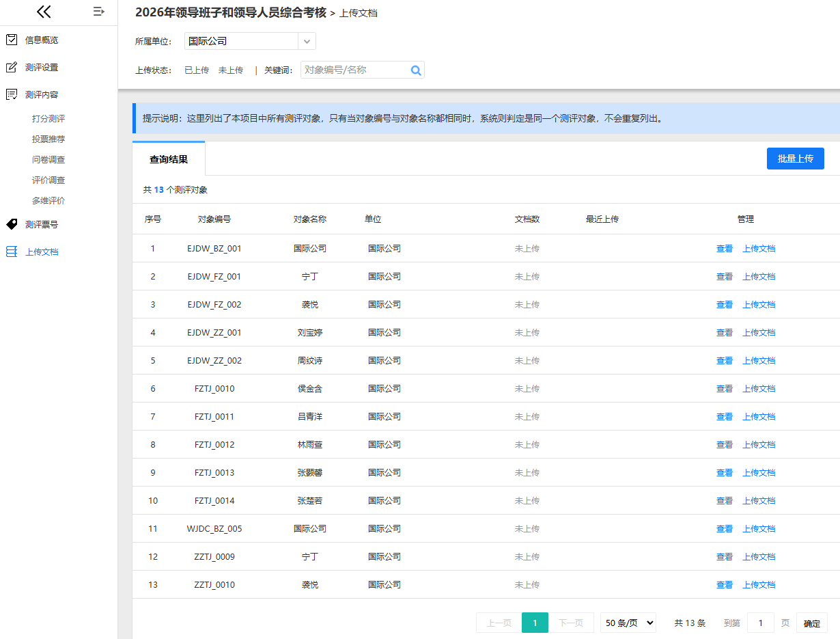Viewport: 840px width, 639px height.
Task: Click the keyword search magnifier icon
Action: coord(416,70)
